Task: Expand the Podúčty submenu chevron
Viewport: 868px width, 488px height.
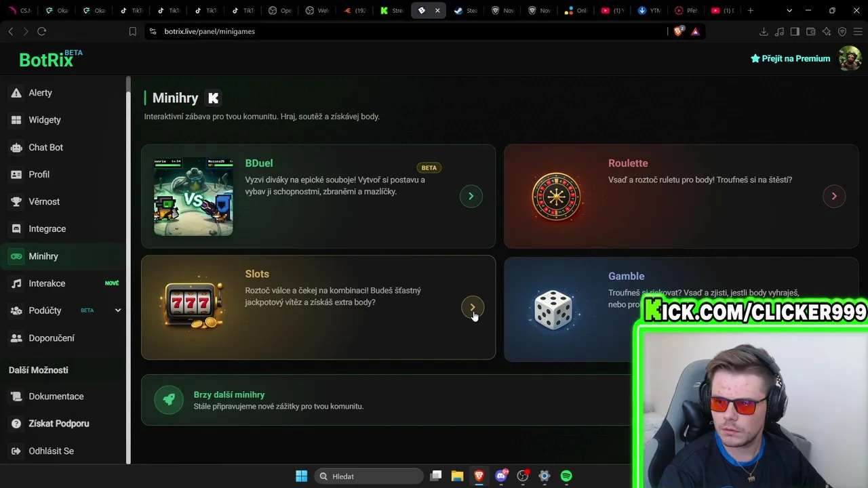Action: [117, 310]
